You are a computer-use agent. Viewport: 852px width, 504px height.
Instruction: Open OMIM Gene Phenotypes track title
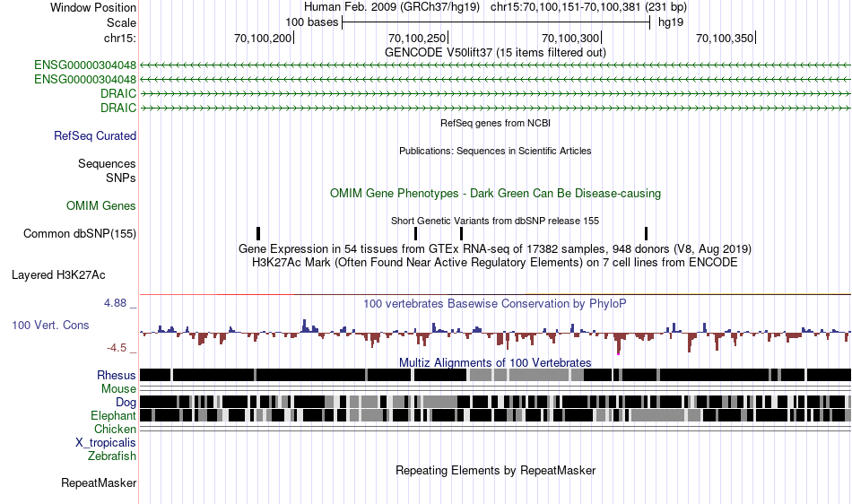coord(495,194)
